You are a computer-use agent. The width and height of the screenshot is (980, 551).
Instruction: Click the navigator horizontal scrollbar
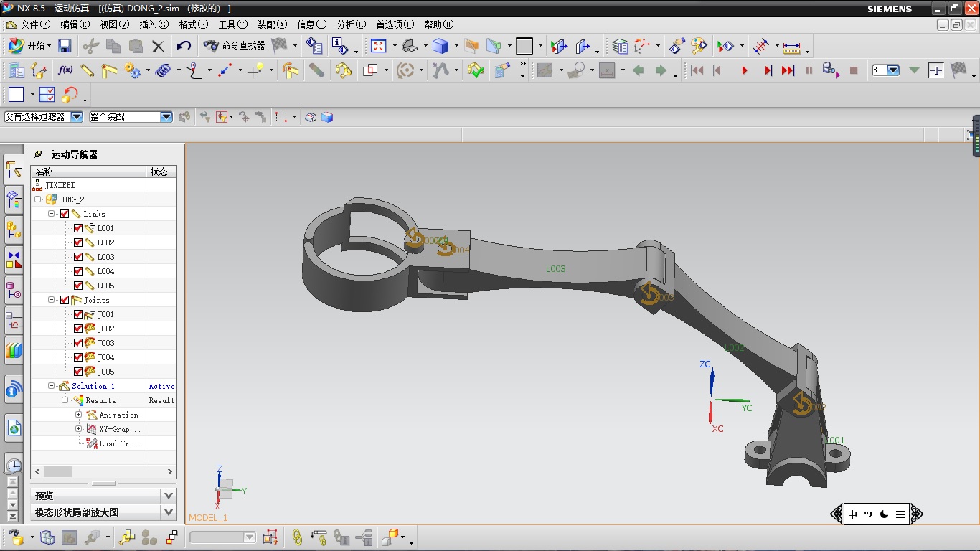[x=57, y=471]
